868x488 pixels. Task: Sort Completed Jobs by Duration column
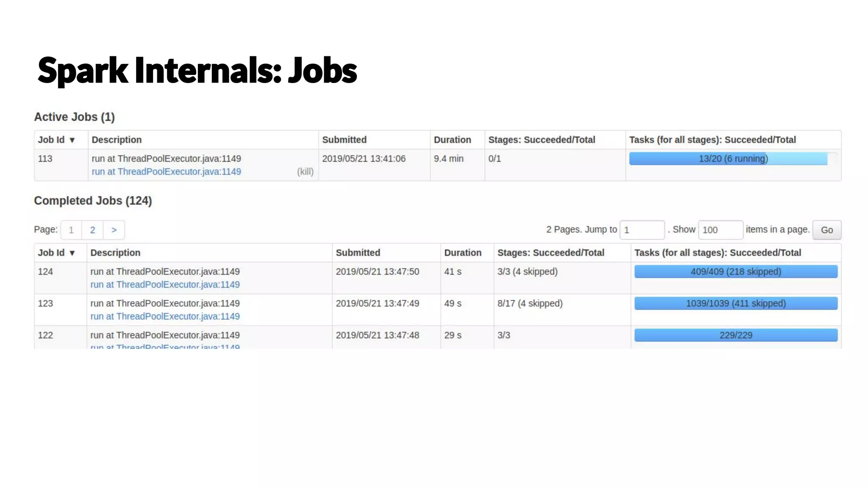click(x=462, y=253)
